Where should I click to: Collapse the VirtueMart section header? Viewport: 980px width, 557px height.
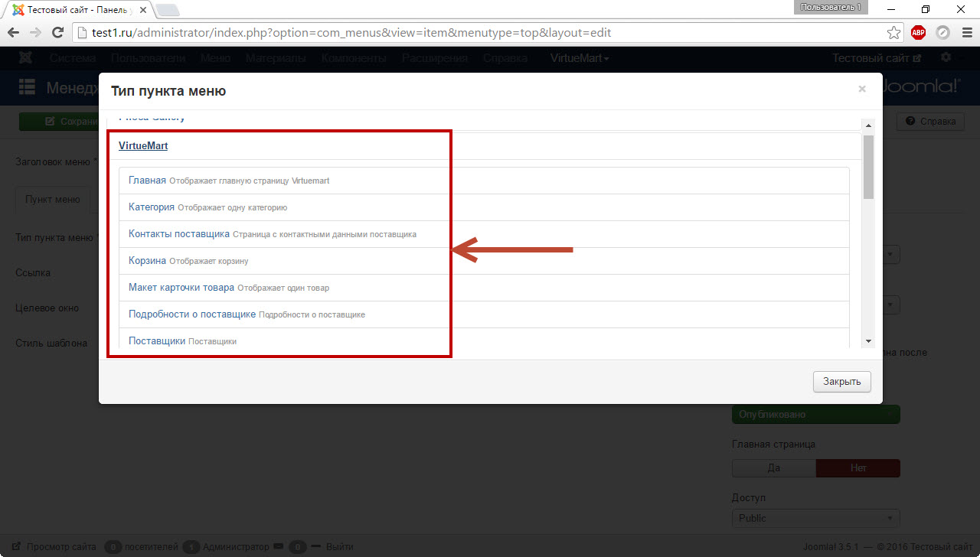pos(143,145)
